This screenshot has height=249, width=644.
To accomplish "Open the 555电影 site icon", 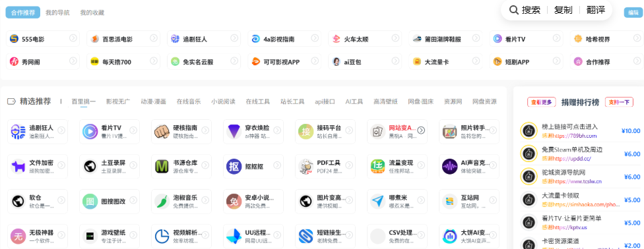I will point(15,39).
